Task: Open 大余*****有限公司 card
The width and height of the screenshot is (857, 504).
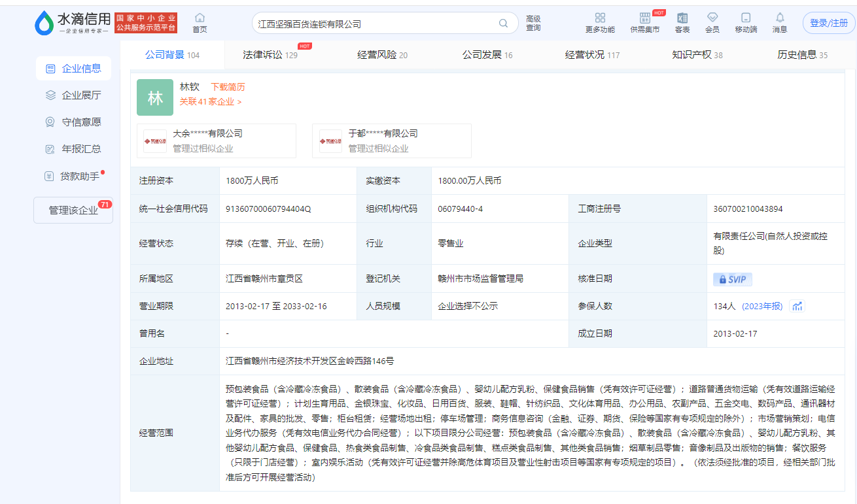Action: (217, 141)
